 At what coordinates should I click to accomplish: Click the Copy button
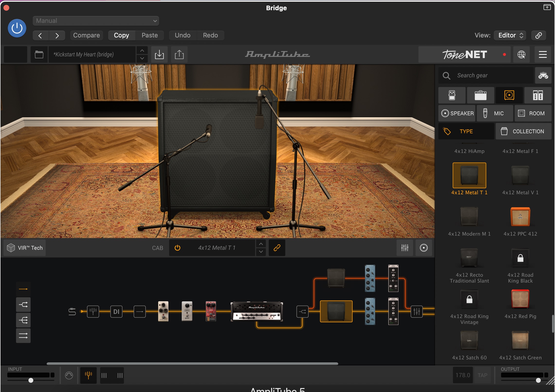coord(121,36)
